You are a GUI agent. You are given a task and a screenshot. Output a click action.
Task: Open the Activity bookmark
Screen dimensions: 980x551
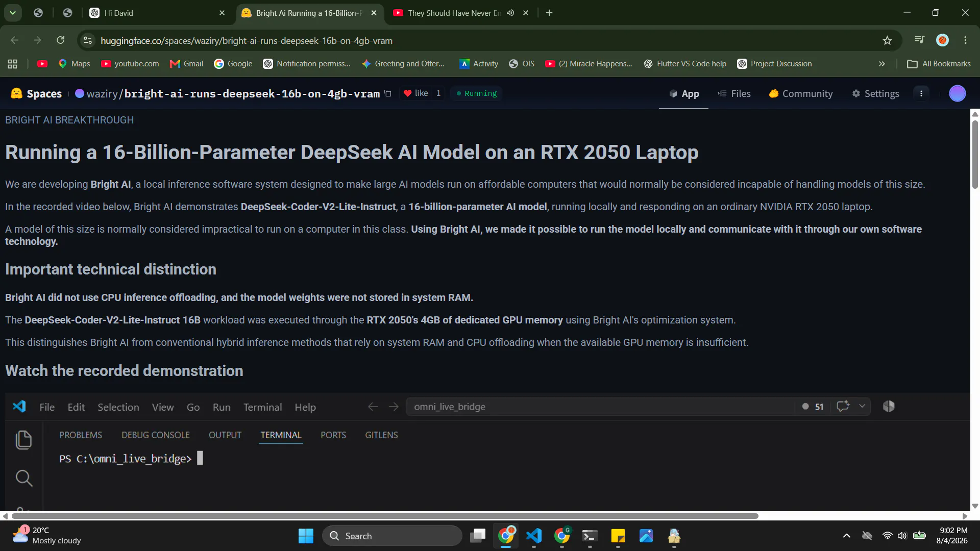(479, 64)
